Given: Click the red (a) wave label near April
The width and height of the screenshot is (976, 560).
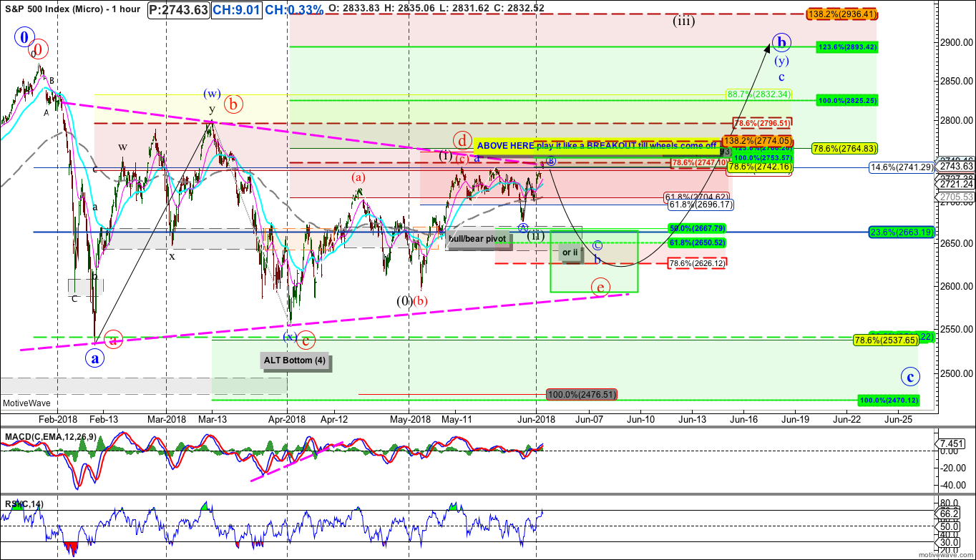Looking at the screenshot, I should pos(358,177).
